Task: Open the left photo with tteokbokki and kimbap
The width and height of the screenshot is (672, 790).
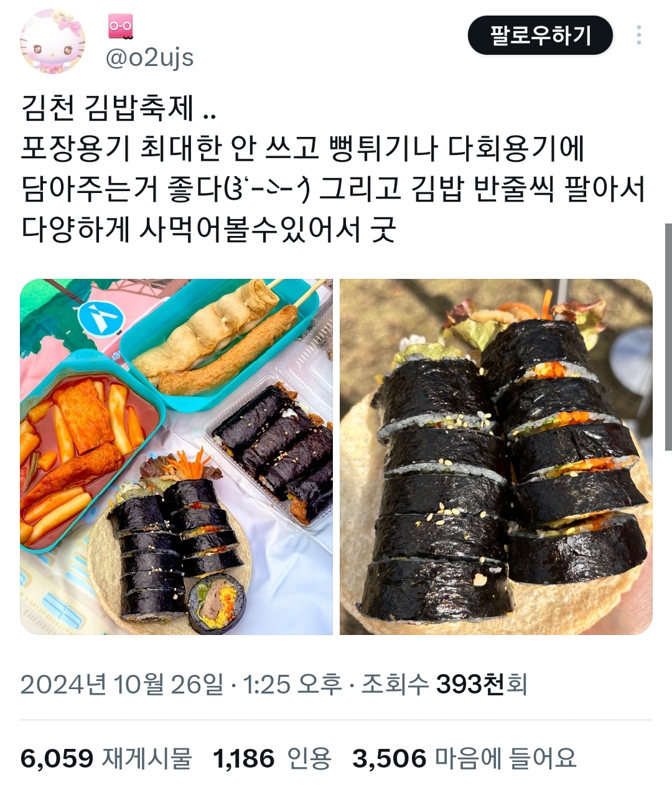Action: click(x=176, y=456)
